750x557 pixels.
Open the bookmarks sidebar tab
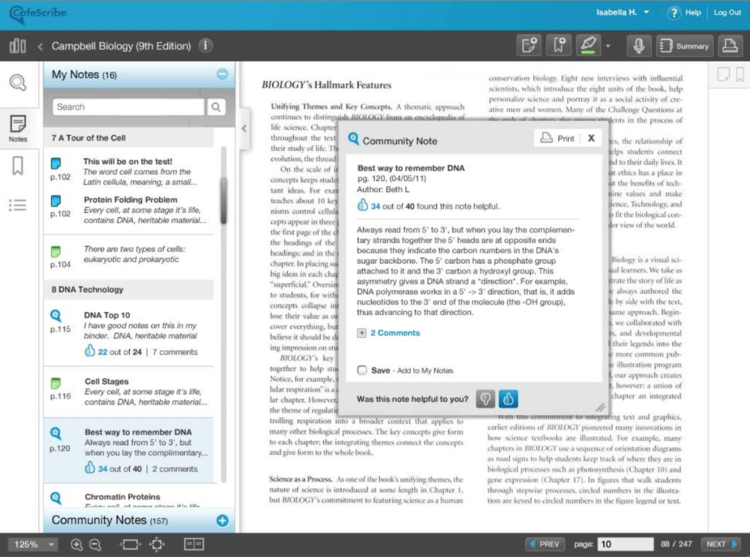point(18,166)
